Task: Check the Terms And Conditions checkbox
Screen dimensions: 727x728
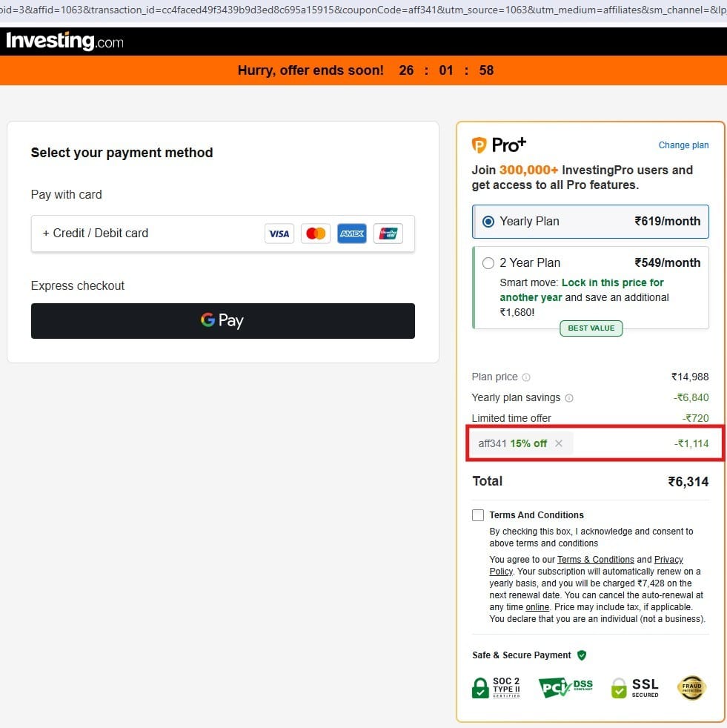Action: pyautogui.click(x=478, y=515)
